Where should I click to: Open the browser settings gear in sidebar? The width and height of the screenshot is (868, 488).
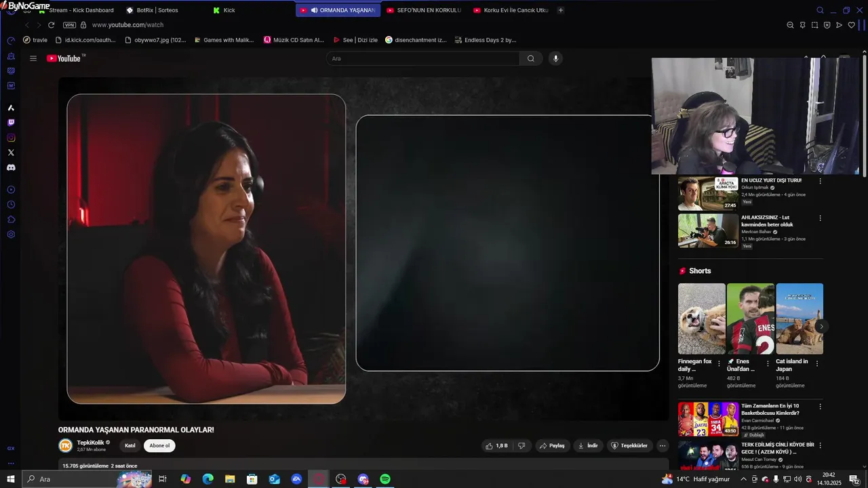point(11,235)
